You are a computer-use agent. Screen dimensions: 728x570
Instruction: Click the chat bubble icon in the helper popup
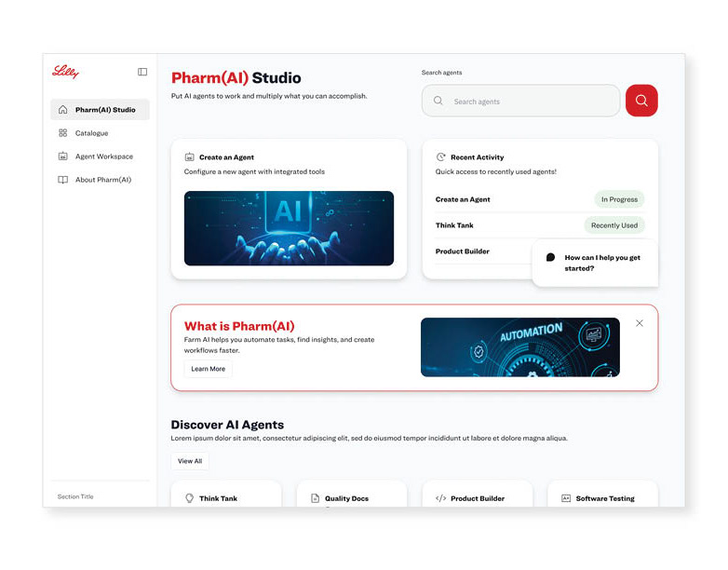point(550,257)
